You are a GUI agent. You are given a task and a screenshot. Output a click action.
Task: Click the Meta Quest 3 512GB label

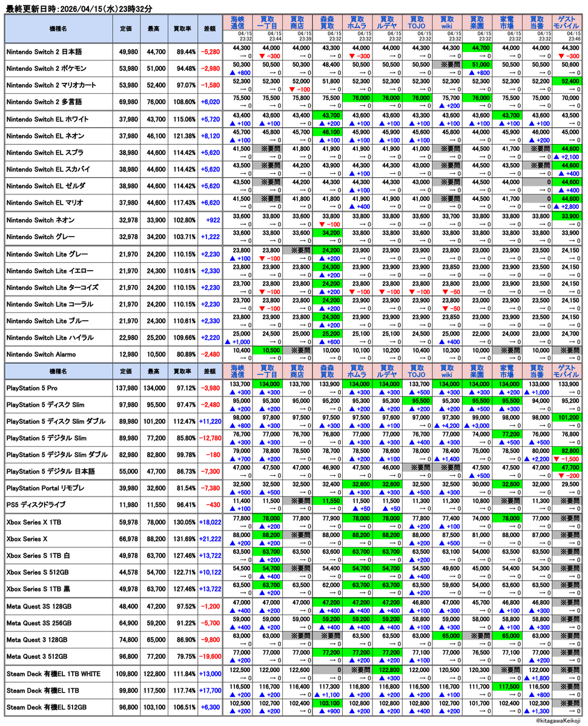pyautogui.click(x=36, y=656)
